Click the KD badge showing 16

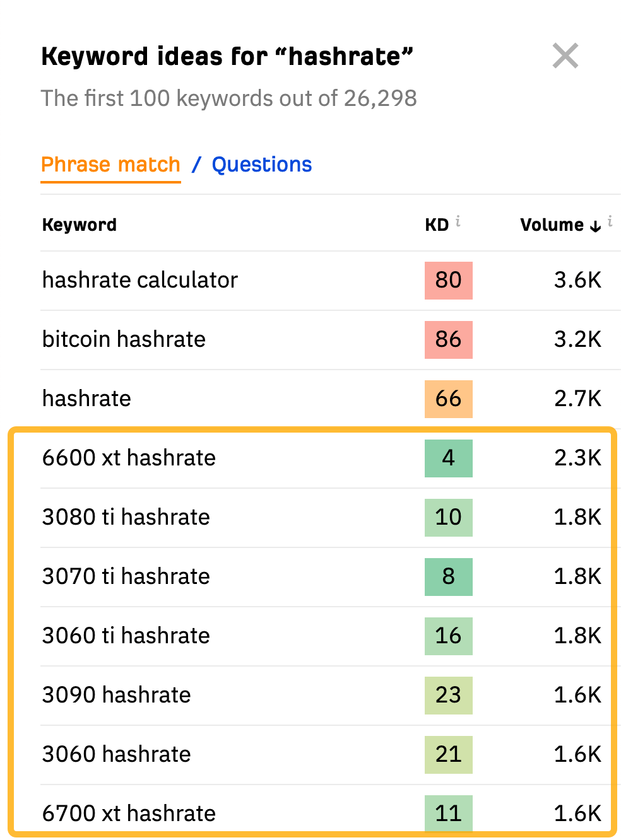click(x=448, y=636)
